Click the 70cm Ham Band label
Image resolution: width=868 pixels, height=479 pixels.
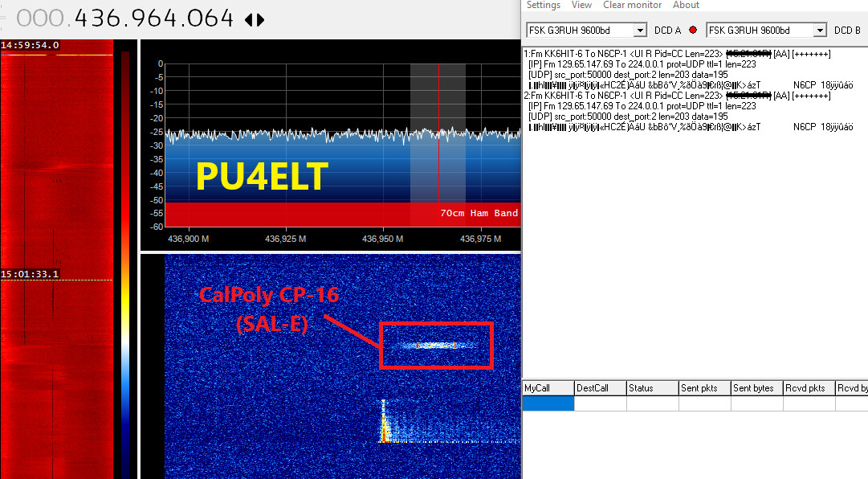tap(479, 213)
